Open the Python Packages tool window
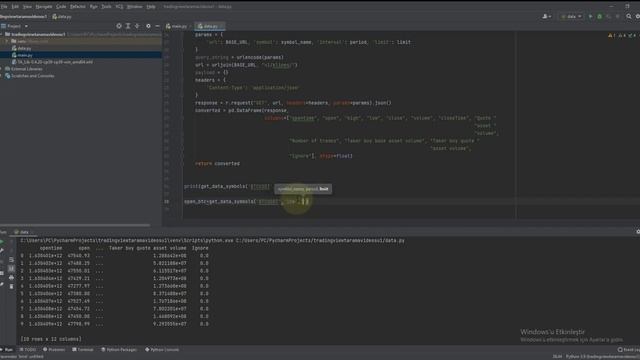This screenshot has width=640, height=360. tap(120, 350)
